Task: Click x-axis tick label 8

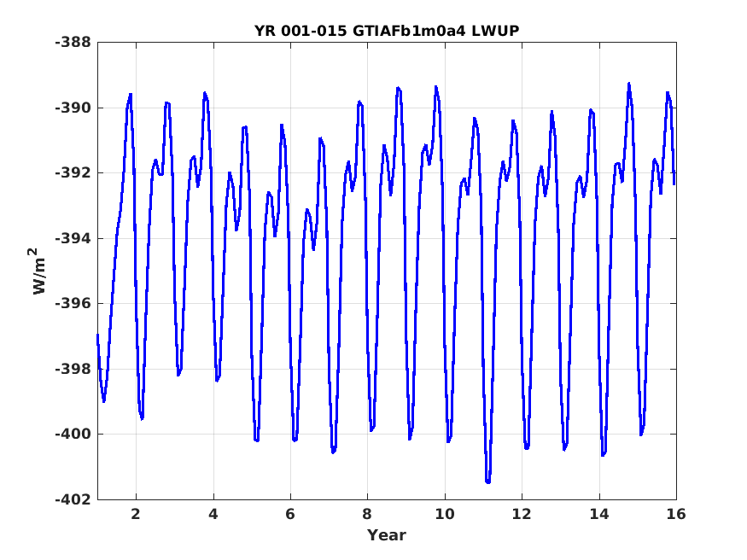Action: click(367, 514)
